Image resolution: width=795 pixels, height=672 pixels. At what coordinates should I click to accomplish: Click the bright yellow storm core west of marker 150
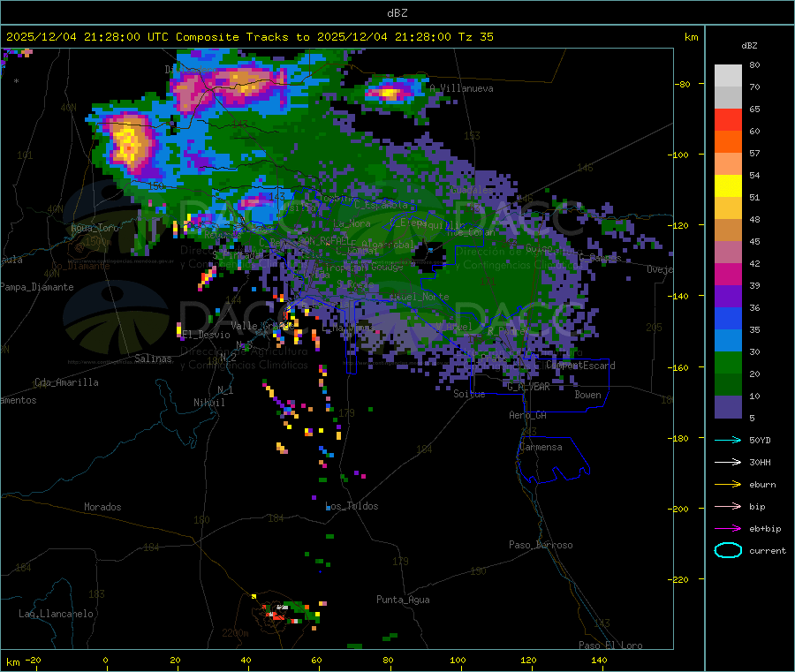(x=128, y=142)
